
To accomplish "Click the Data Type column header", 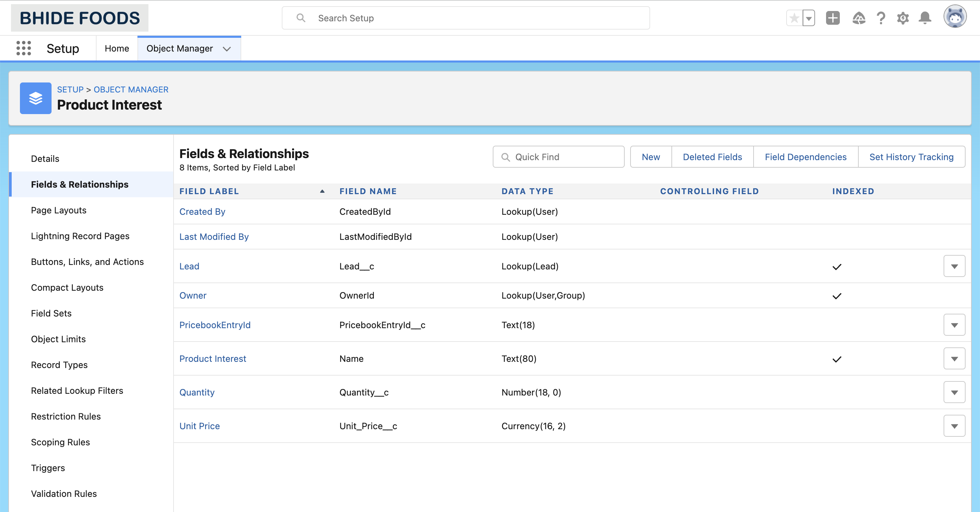I will (x=527, y=191).
